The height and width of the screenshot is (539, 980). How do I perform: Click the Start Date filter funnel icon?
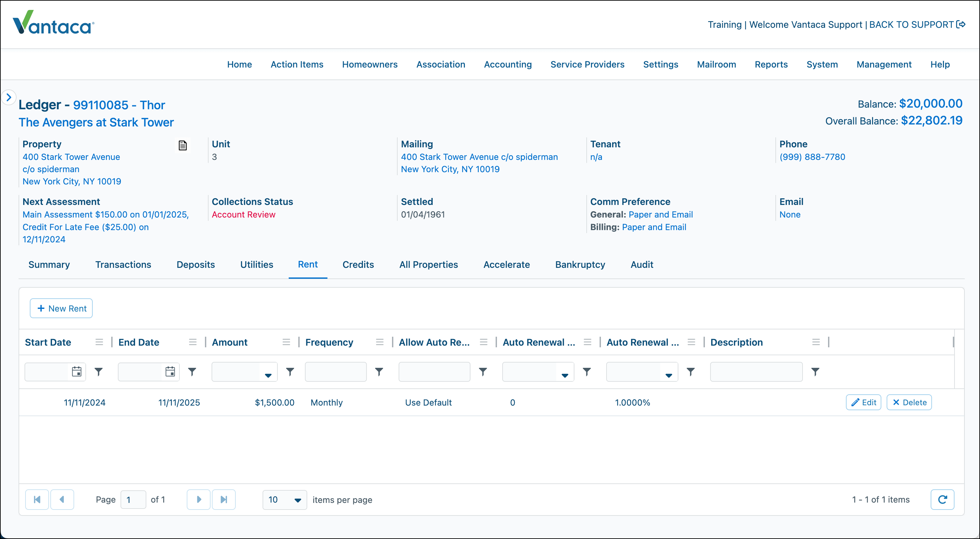[x=99, y=371]
